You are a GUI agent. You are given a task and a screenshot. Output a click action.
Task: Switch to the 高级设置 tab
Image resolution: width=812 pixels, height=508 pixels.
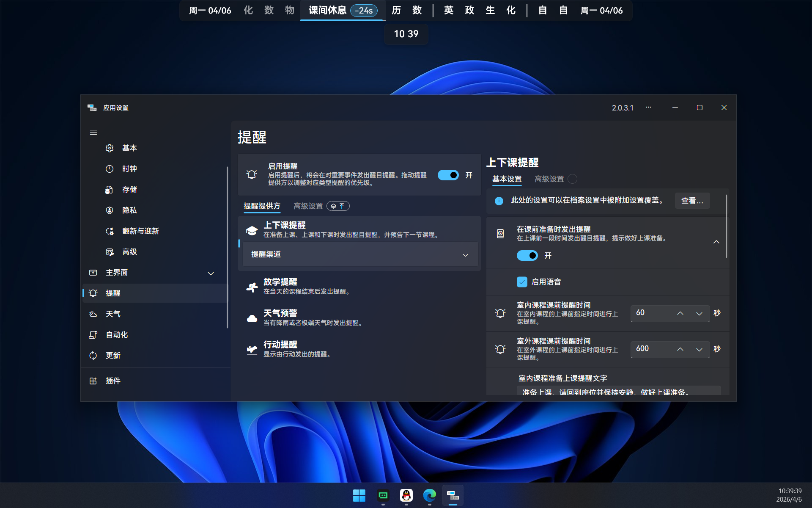(548, 179)
